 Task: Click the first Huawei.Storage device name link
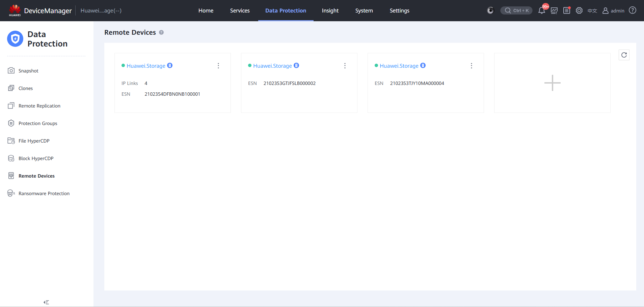[x=146, y=66]
